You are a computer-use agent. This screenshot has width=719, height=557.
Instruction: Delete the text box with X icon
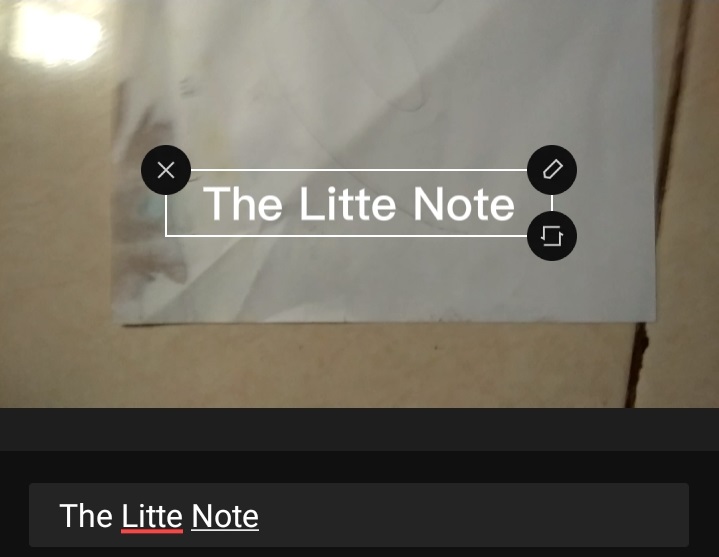(166, 170)
